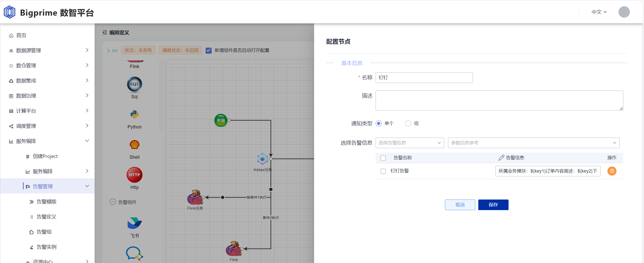Expand the nested 服务编排 submenu
Screen dimensions: 644x263
[x=47, y=171]
